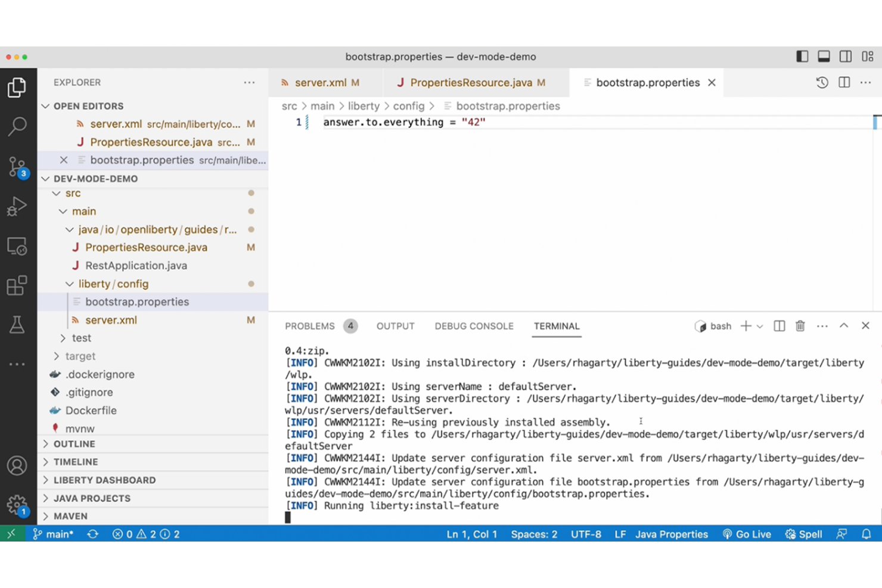
Task: Toggle the secondary side bar layout button
Action: point(846,57)
